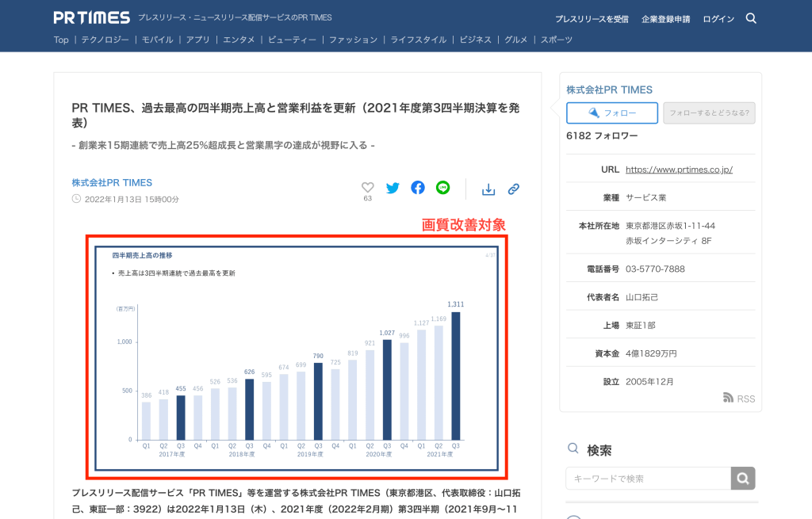This screenshot has height=519, width=812.
Task: Copy the article link using chain icon
Action: (514, 189)
